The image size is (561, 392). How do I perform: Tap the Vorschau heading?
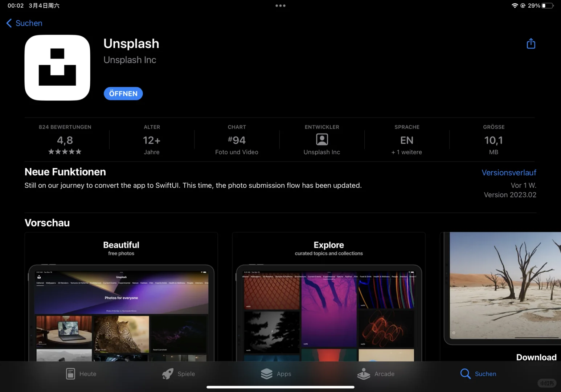tap(47, 223)
